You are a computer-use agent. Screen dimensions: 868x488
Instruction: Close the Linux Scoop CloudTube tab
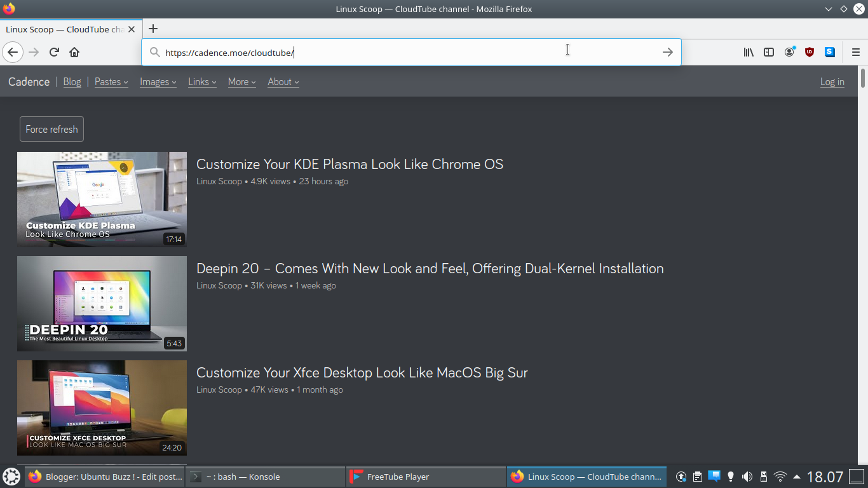[132, 29]
